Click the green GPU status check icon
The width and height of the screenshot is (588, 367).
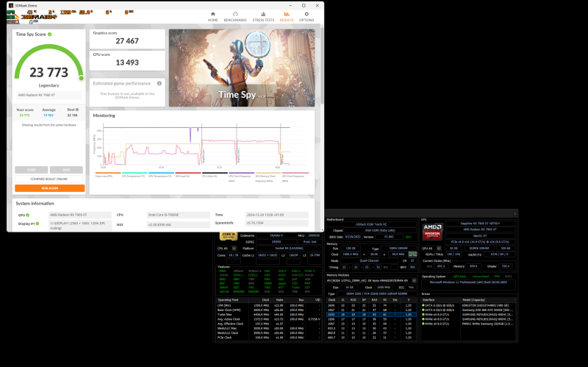coord(28,215)
